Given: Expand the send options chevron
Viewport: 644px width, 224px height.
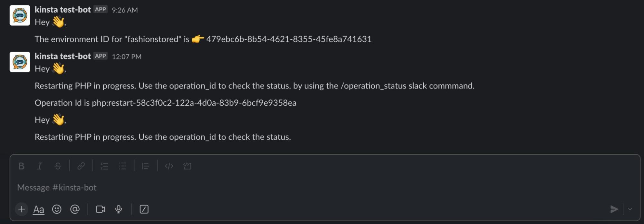Looking at the screenshot, I should click(x=630, y=209).
